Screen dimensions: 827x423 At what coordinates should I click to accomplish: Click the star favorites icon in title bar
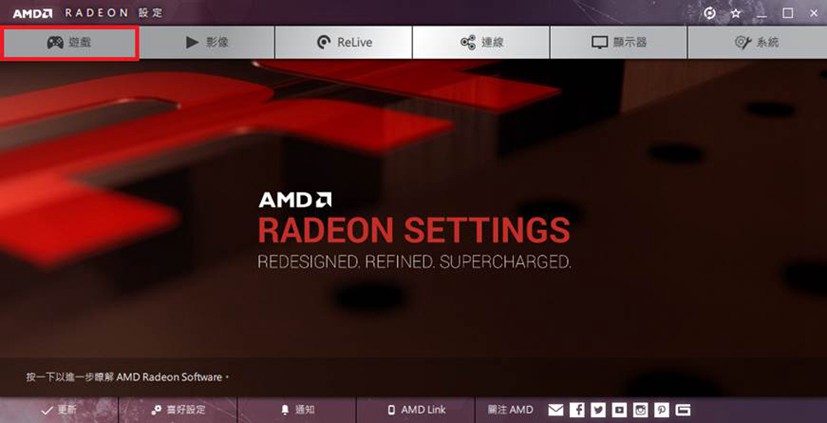(736, 13)
